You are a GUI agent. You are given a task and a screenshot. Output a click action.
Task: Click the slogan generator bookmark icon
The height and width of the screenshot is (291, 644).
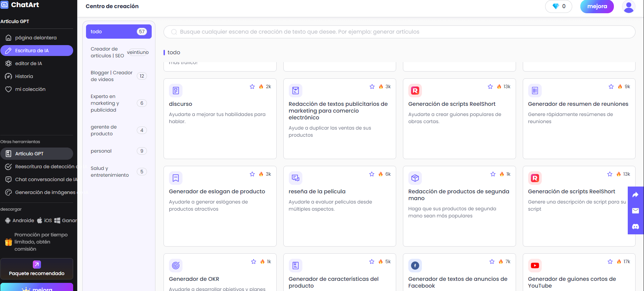[x=176, y=178]
